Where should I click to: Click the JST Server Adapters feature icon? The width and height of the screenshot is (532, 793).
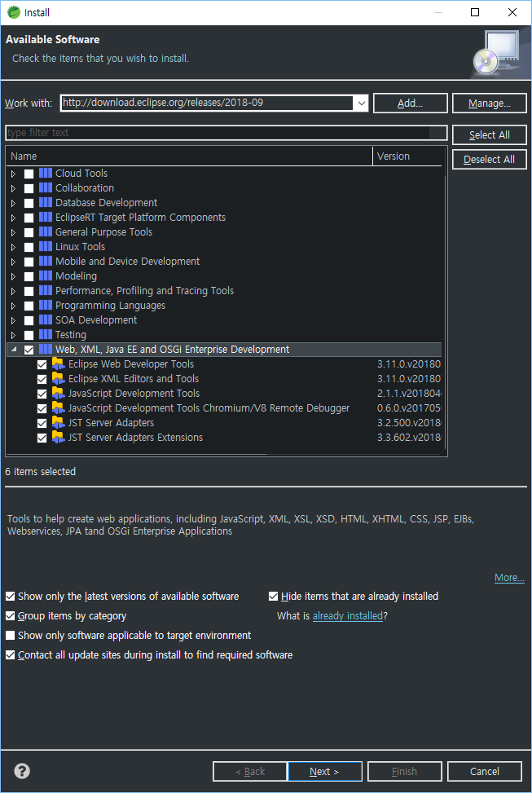click(58, 423)
